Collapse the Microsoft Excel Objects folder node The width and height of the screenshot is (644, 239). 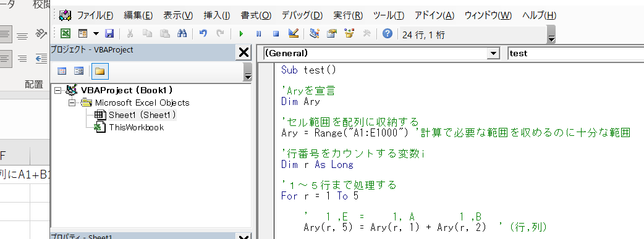point(73,103)
